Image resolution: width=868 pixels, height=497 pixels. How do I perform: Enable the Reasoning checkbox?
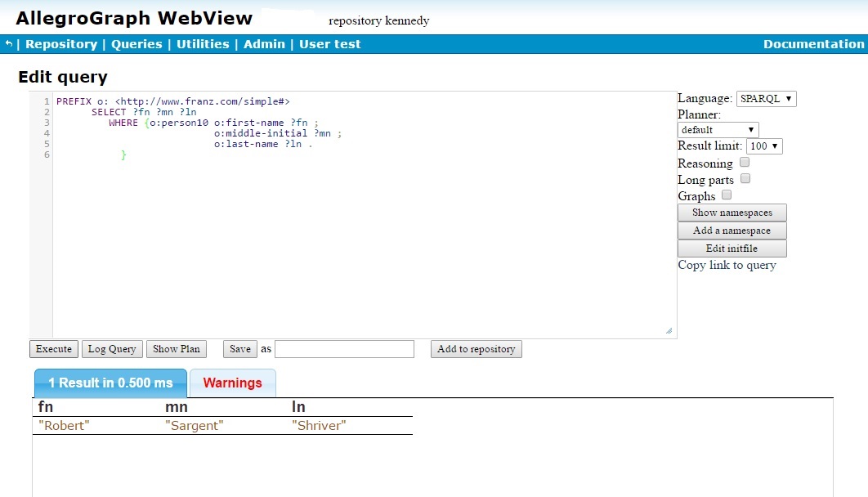coord(745,163)
